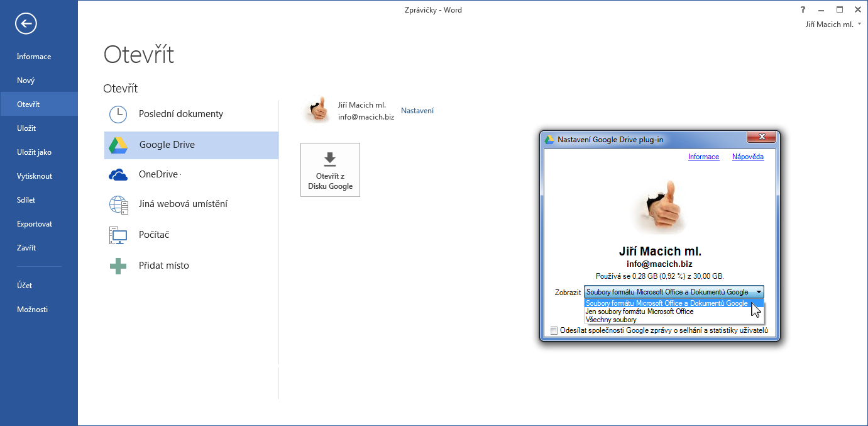This screenshot has width=868, height=426.
Task: Close the Google Drive plug-in settings dialog
Action: (761, 137)
